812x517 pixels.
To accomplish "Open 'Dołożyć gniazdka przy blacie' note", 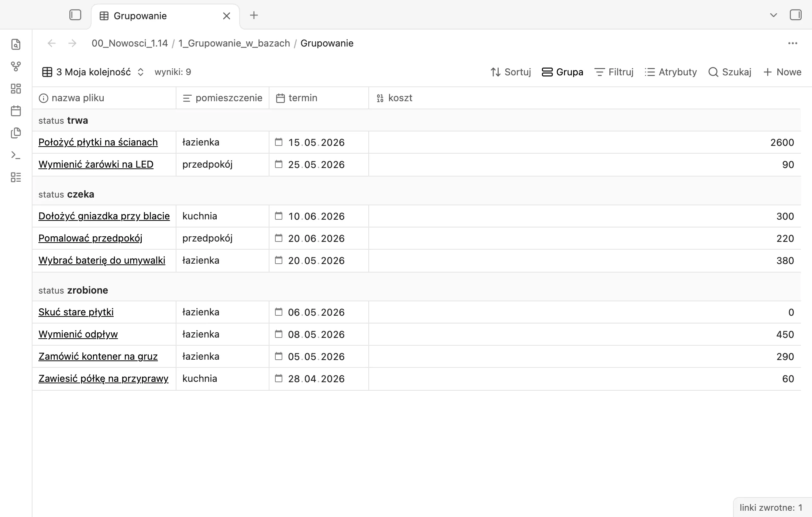I will pos(104,216).
